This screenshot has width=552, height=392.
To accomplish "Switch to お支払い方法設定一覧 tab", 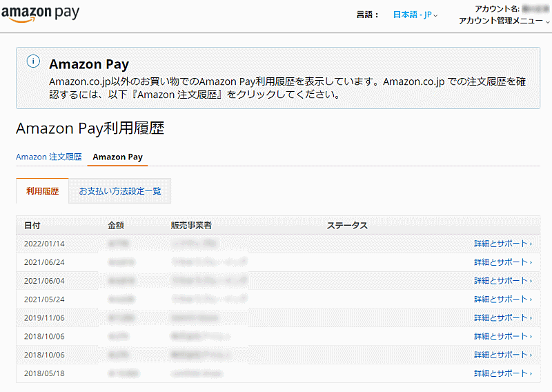I will [120, 191].
